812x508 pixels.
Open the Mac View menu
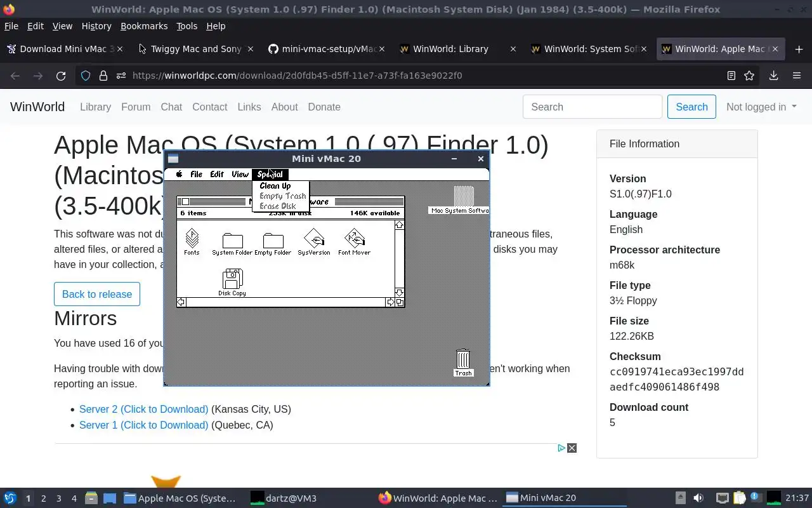[240, 174]
